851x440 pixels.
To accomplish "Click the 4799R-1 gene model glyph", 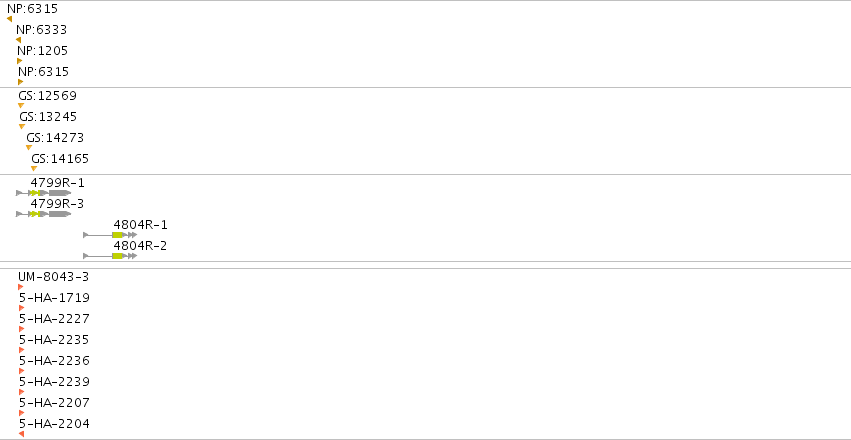I will coord(43,193).
